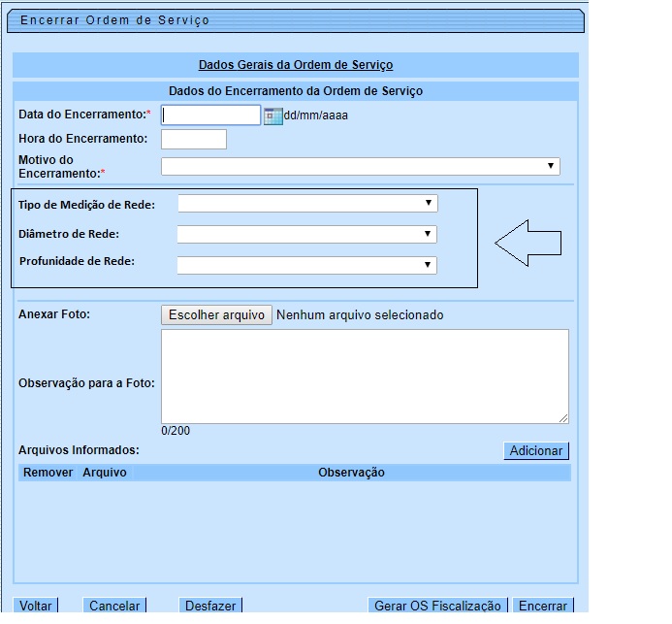
Task: Click the Cancelar button
Action: (114, 606)
